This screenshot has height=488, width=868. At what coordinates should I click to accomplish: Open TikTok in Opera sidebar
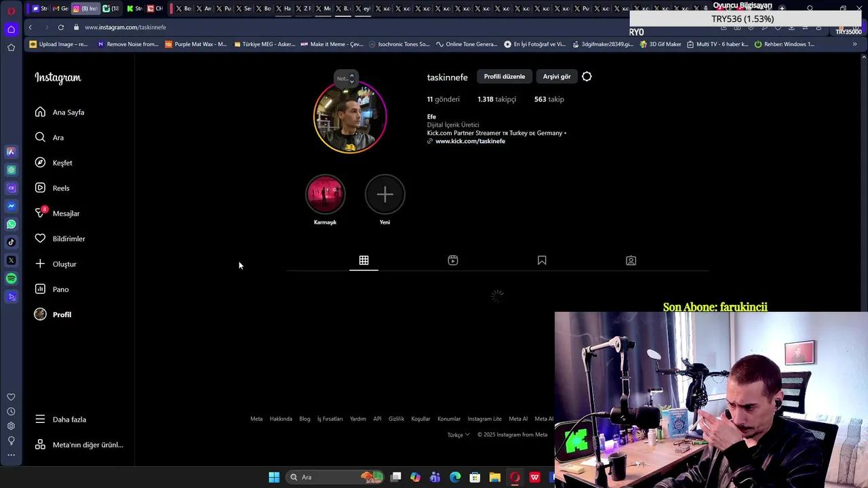click(11, 242)
